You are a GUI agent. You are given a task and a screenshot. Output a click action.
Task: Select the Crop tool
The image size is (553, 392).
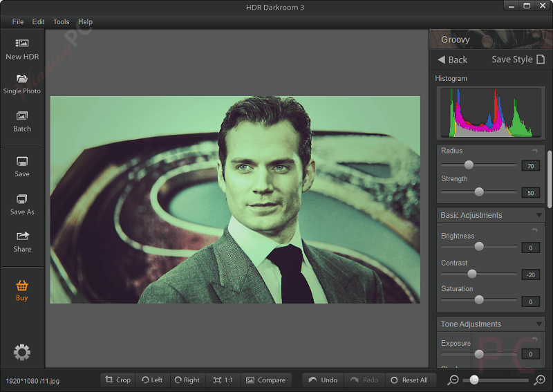click(118, 380)
